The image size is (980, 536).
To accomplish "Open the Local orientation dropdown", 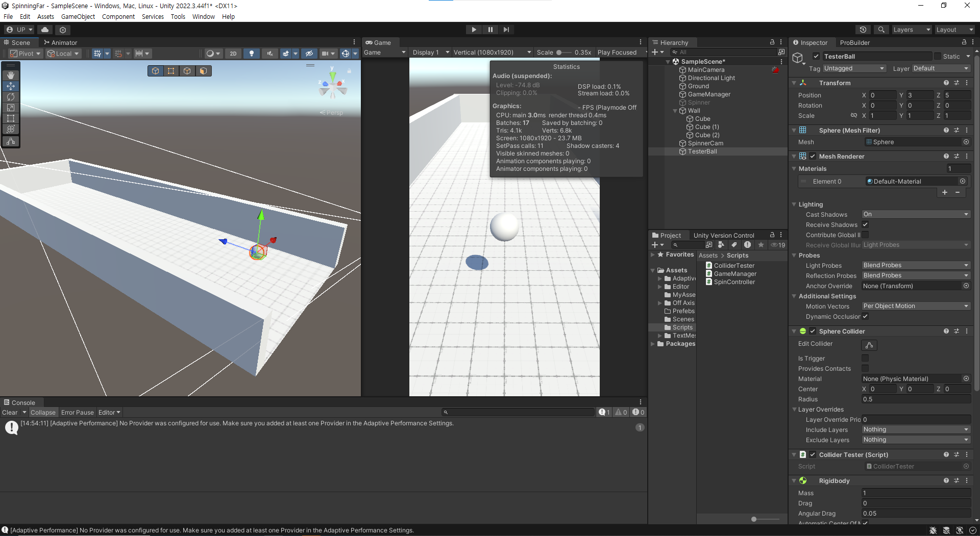I will [x=63, y=54].
